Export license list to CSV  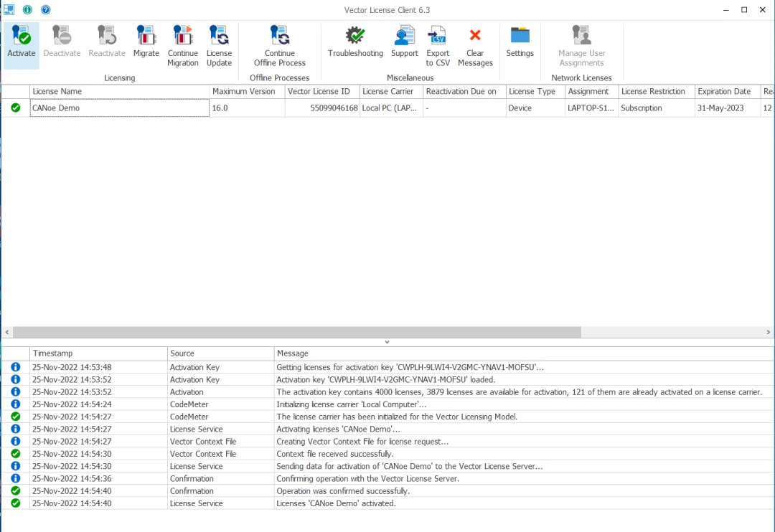[438, 46]
